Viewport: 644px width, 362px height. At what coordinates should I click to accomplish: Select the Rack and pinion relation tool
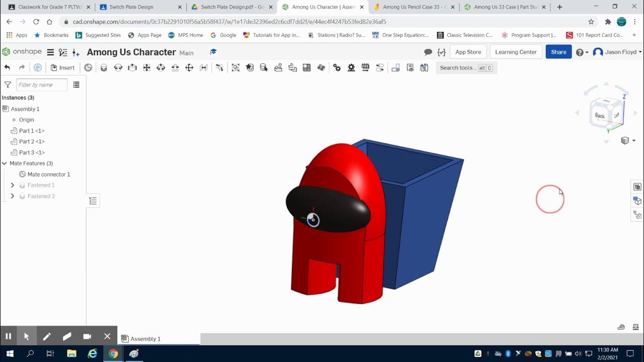click(x=351, y=67)
